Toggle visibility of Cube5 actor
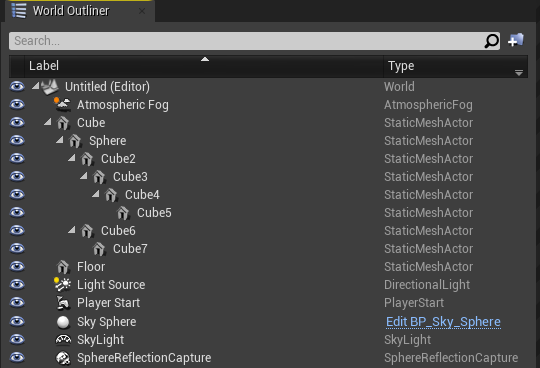This screenshot has width=540, height=368. (x=17, y=212)
